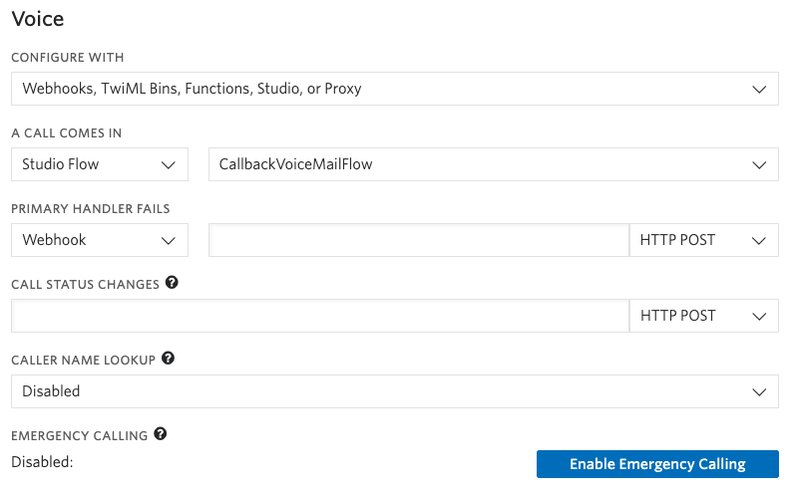The width and height of the screenshot is (800, 493).
Task: Open HTTP POST dropdown for Call Status Changes
Action: point(704,316)
